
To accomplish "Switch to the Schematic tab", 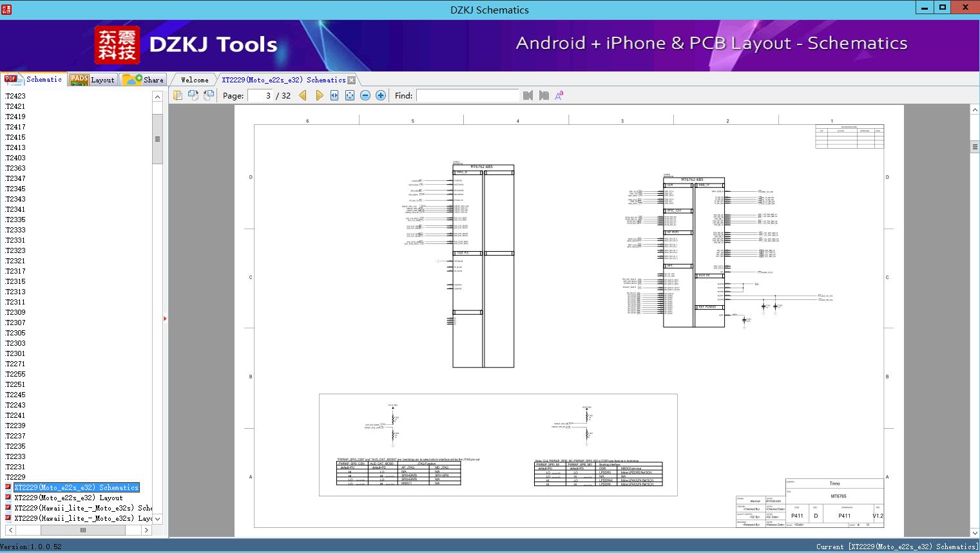I will click(x=34, y=79).
